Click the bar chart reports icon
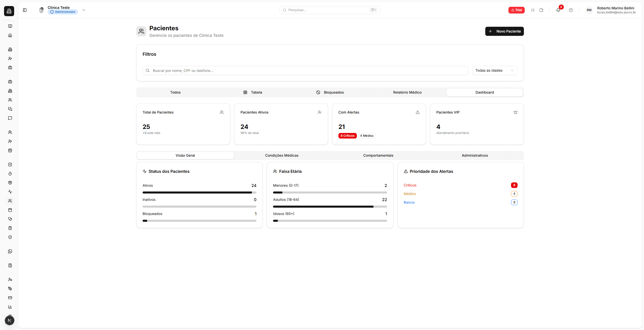 tap(10, 307)
